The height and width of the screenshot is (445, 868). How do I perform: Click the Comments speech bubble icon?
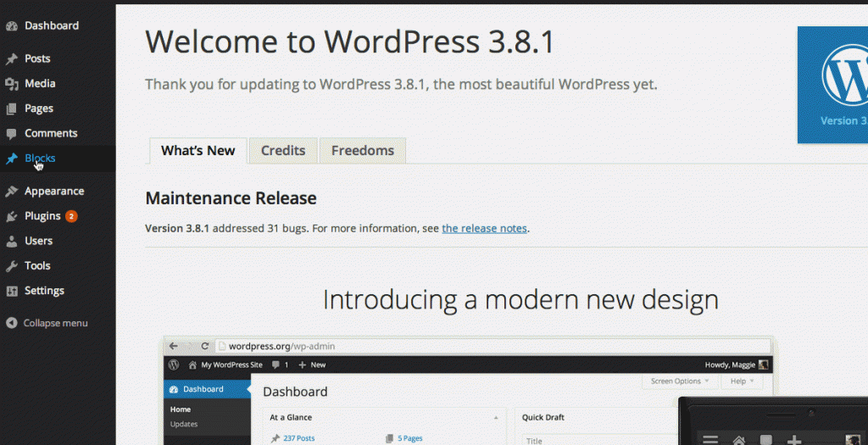click(12, 134)
